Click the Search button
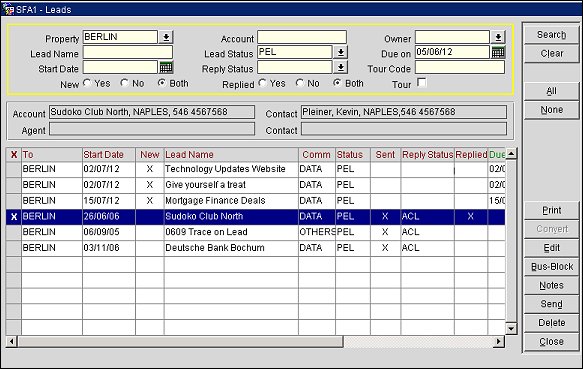The width and height of the screenshot is (583, 369). tap(551, 35)
